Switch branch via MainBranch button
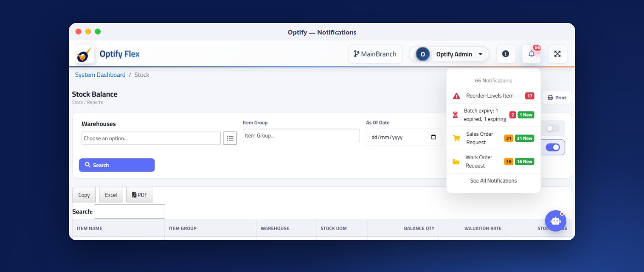 375,54
